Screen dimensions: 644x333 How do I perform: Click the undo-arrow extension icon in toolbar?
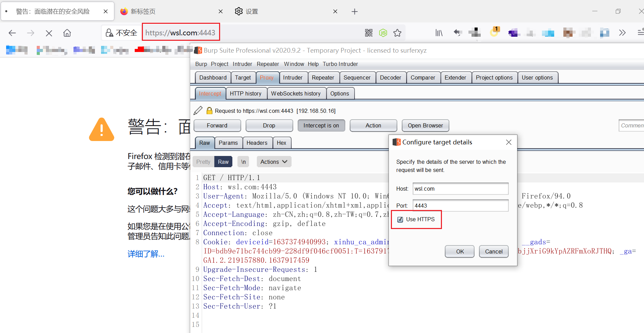coord(458,33)
